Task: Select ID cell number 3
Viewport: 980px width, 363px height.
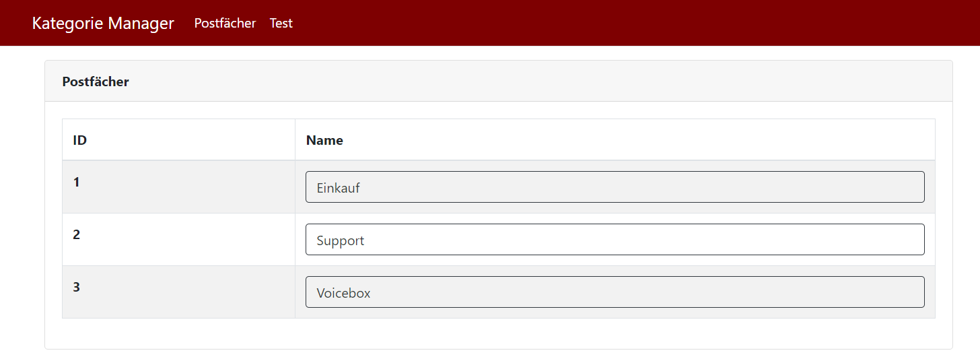Action: click(x=76, y=287)
